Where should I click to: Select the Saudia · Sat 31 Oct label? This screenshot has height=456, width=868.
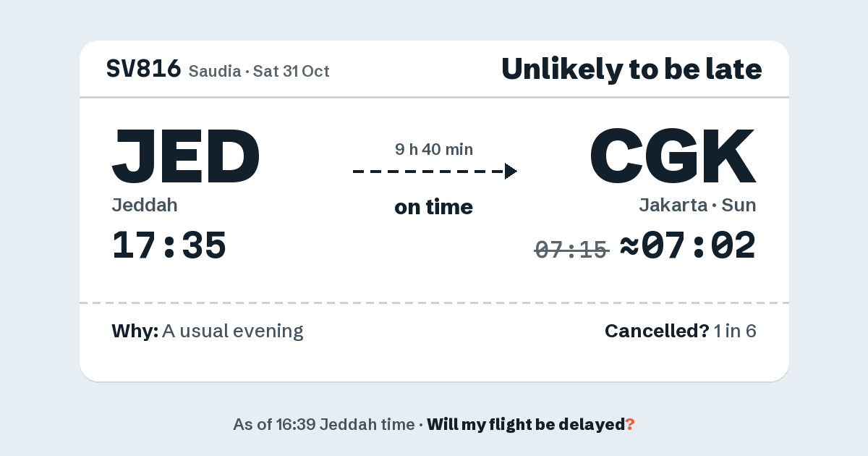click(259, 71)
